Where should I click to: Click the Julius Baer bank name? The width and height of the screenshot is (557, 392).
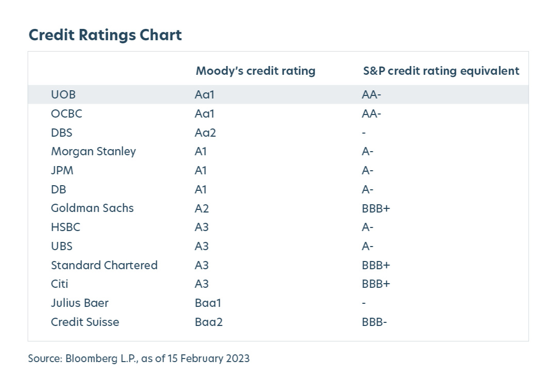pyautogui.click(x=80, y=303)
